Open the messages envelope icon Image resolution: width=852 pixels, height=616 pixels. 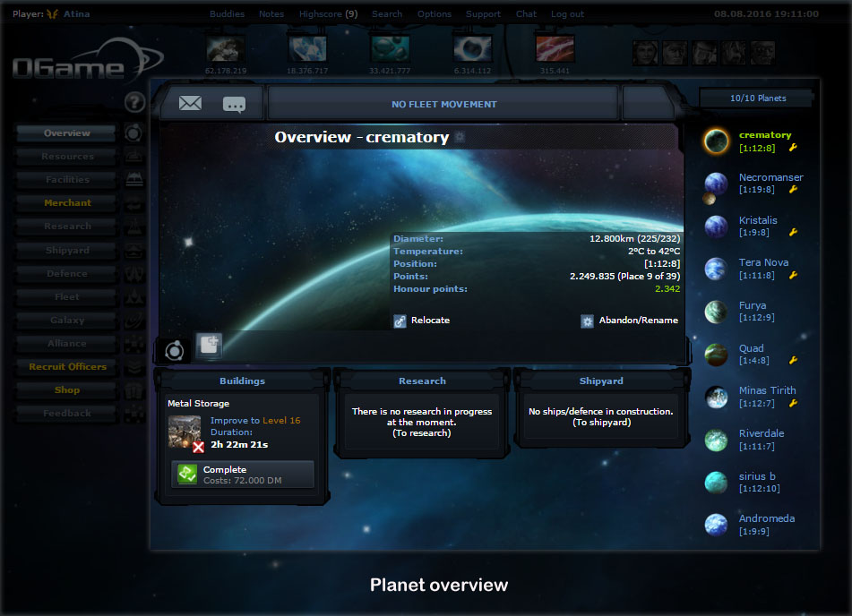[x=190, y=103]
